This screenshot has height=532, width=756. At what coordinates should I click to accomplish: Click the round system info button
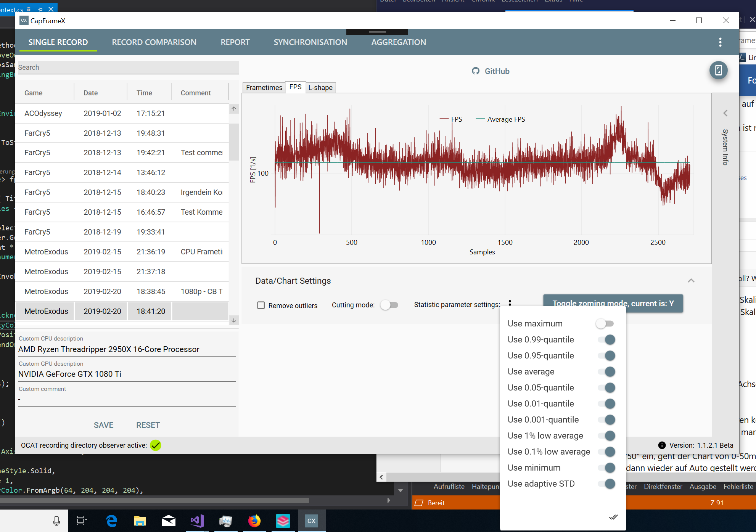click(718, 70)
